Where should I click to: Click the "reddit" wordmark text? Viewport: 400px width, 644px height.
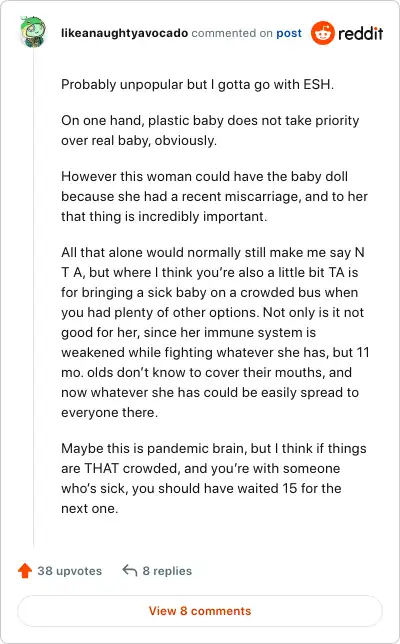[360, 33]
